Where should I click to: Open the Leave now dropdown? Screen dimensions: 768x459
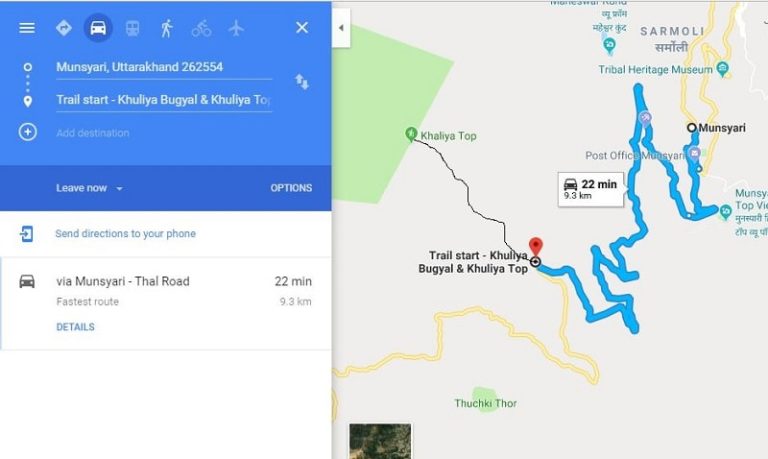tap(89, 188)
